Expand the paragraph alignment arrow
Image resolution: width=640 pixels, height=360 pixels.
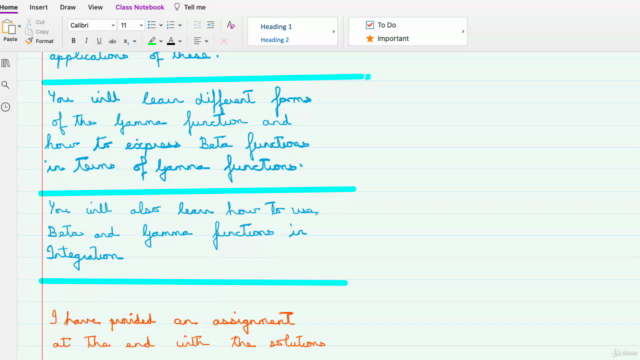coord(207,41)
